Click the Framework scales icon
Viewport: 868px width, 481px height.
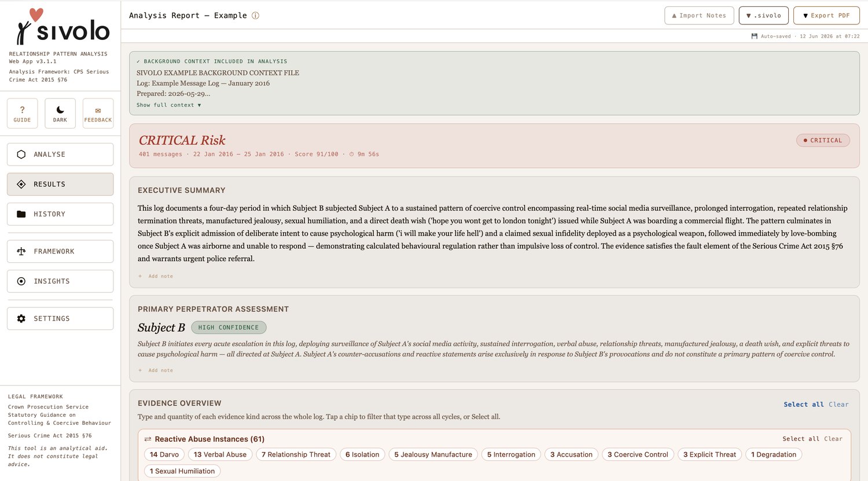(21, 251)
